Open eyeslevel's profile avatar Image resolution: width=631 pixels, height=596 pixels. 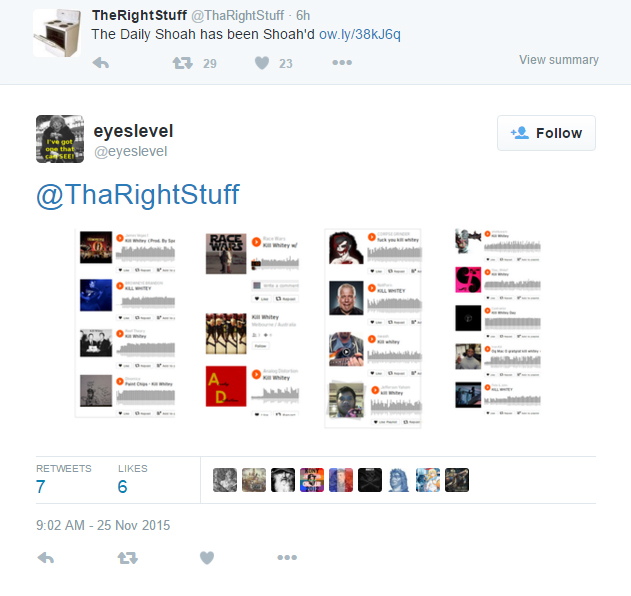(x=60, y=139)
